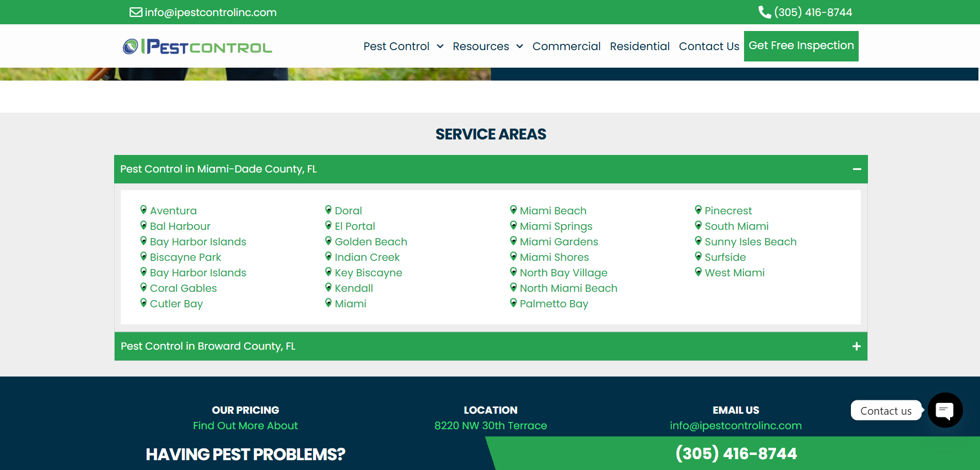The image size is (980, 470).
Task: Click the iPestControl logo
Action: point(197,46)
